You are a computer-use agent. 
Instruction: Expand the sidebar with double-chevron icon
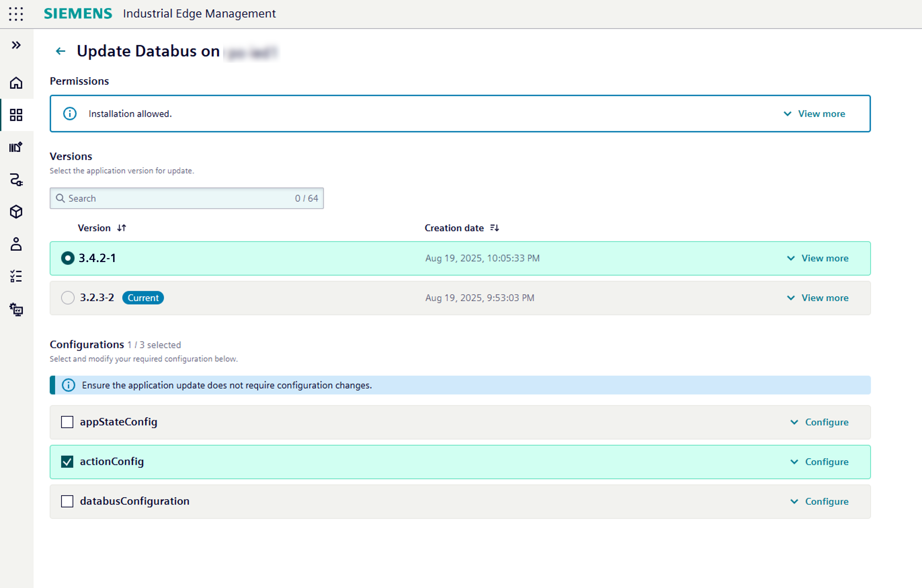coord(16,45)
